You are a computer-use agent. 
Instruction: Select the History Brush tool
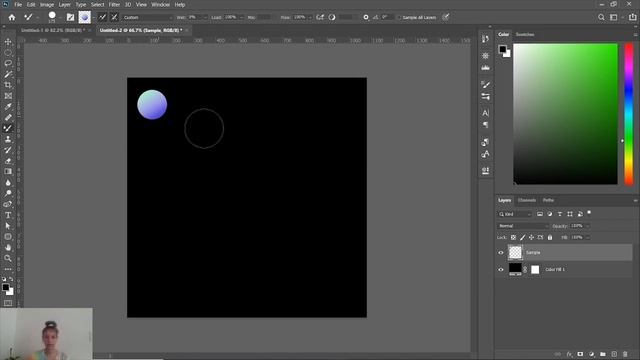[x=8, y=150]
